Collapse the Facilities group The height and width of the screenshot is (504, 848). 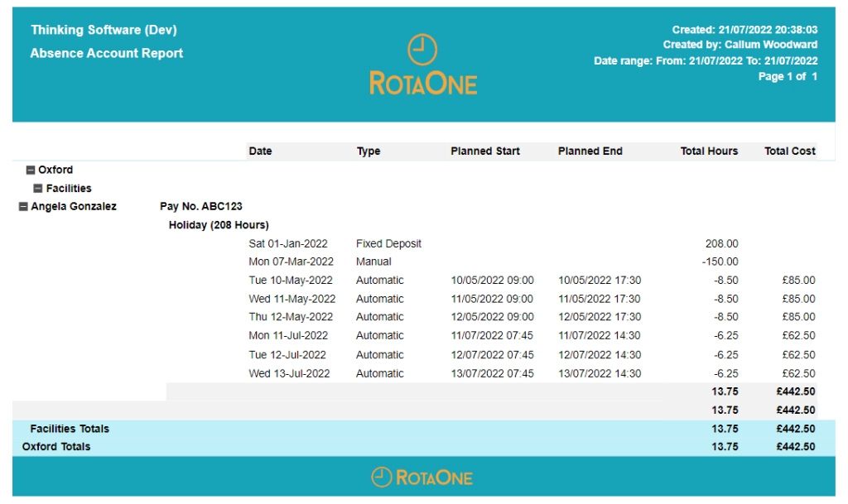point(38,189)
